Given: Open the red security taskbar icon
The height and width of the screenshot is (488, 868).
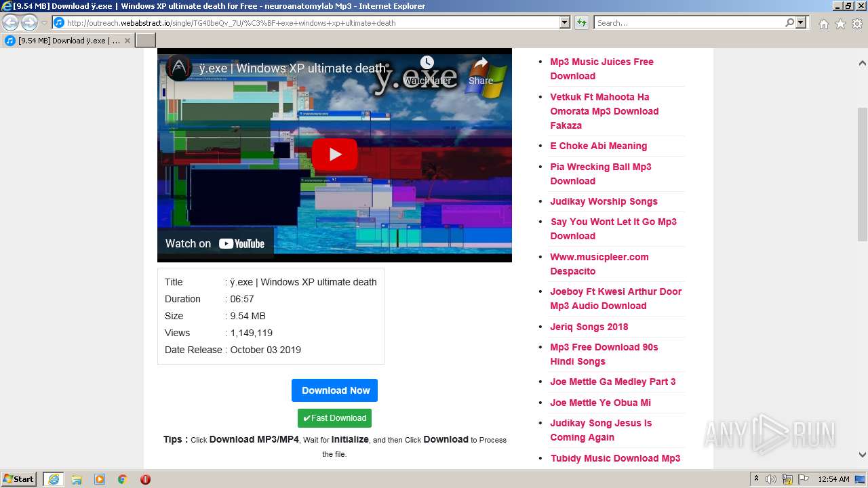Looking at the screenshot, I should point(145,479).
